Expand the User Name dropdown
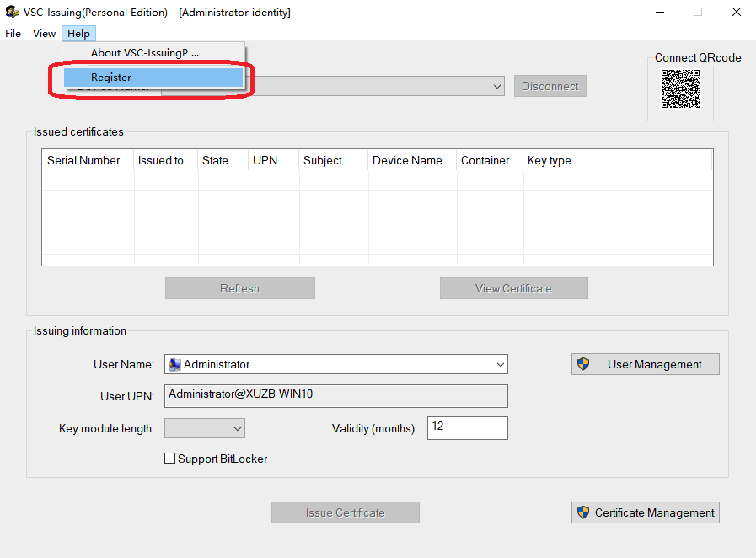756x558 pixels. click(501, 365)
